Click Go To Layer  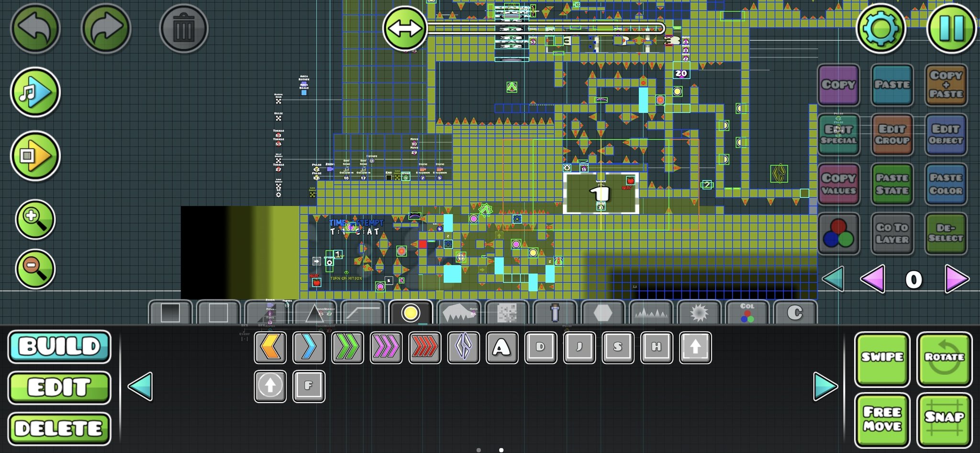pos(892,234)
